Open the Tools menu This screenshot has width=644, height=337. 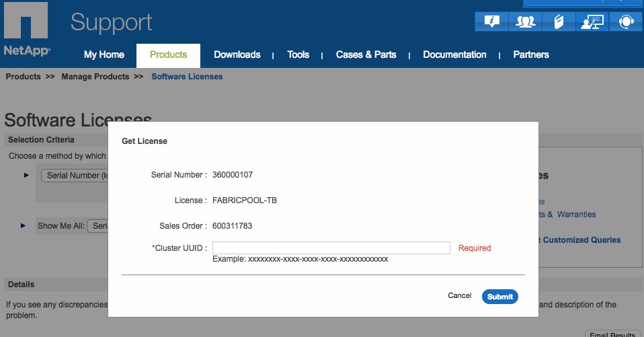298,54
